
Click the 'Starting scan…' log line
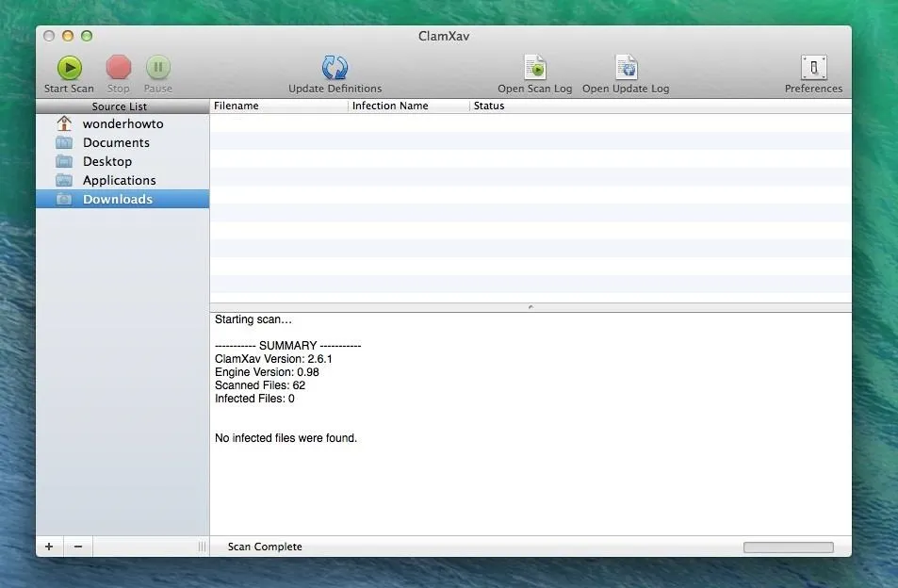click(253, 319)
